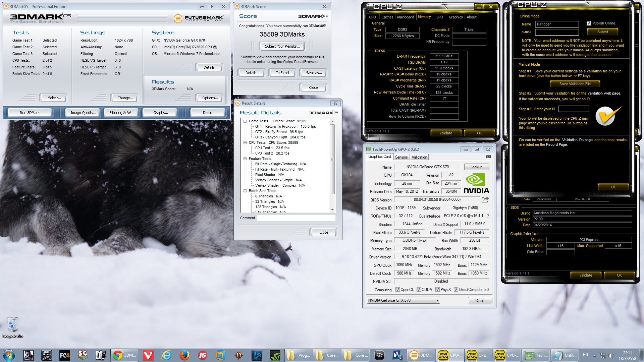Click the Save Validation File button
This screenshot has height=362, width=644.
tap(575, 84)
